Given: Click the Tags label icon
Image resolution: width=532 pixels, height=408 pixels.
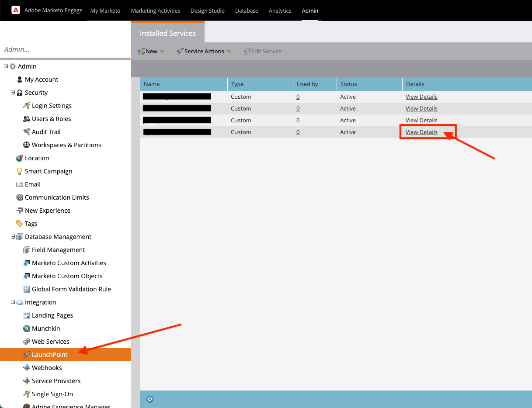Looking at the screenshot, I should tap(20, 224).
